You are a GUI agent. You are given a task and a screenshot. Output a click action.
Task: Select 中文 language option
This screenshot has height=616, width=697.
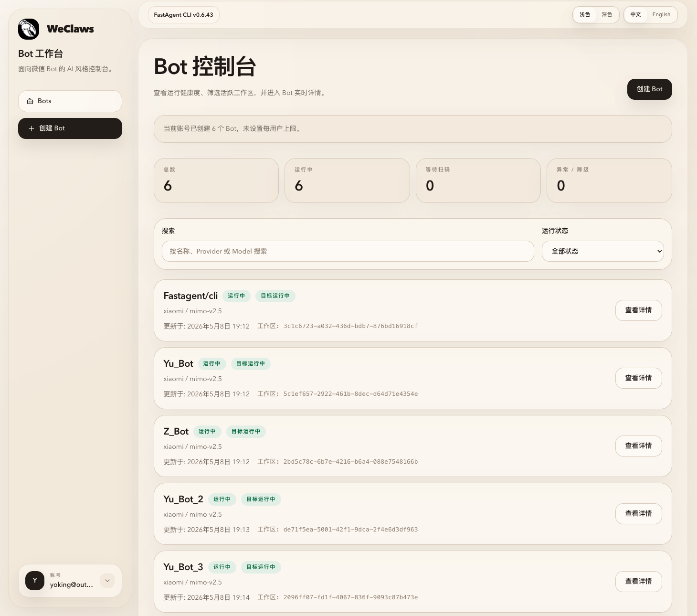click(x=636, y=15)
